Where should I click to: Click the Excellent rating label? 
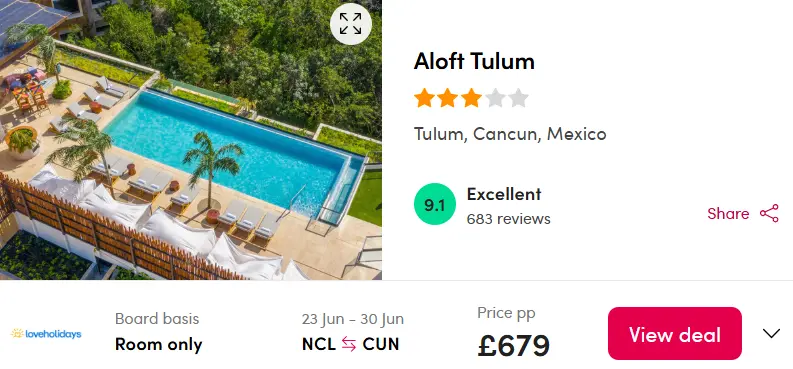point(504,194)
